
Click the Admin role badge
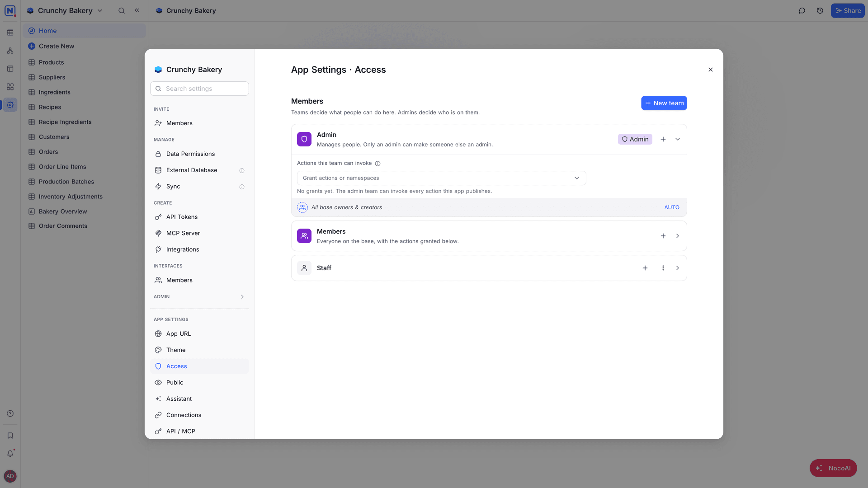coord(635,139)
